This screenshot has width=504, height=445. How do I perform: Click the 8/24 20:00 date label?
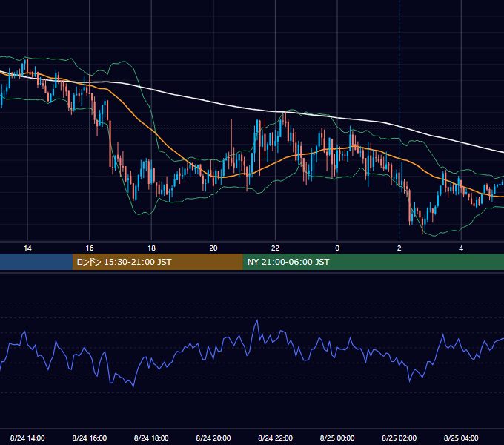213,438
